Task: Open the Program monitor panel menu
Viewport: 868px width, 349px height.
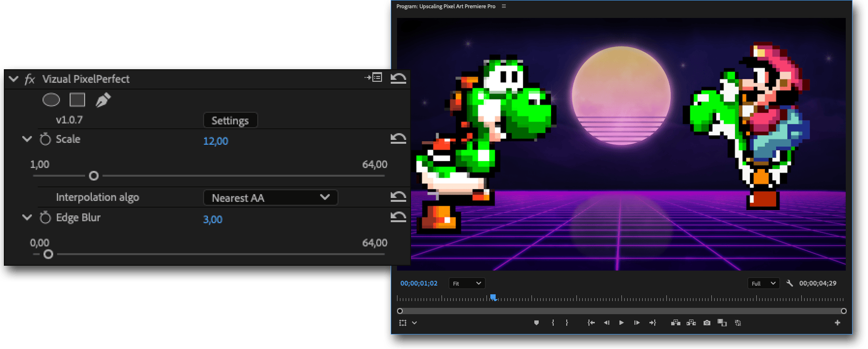Action: pos(504,6)
